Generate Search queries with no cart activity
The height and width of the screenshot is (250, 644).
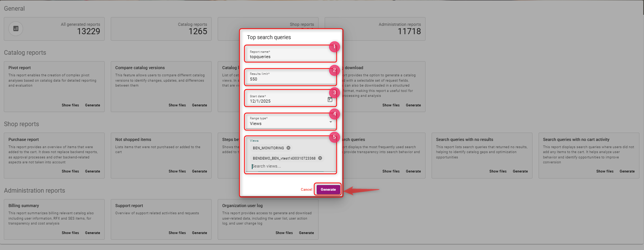[627, 171]
